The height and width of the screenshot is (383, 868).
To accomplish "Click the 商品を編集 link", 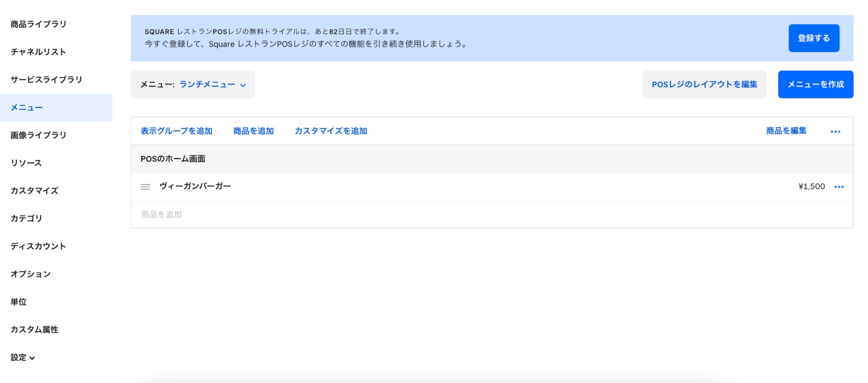I will click(786, 131).
